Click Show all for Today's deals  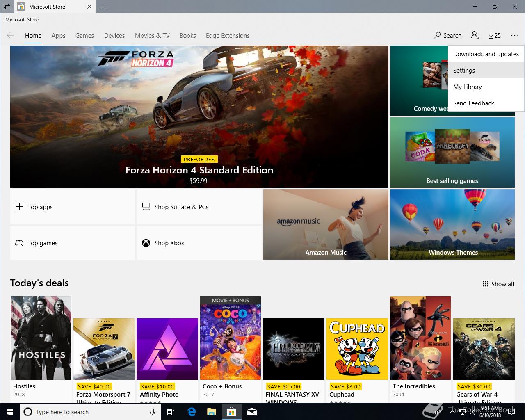(x=498, y=284)
